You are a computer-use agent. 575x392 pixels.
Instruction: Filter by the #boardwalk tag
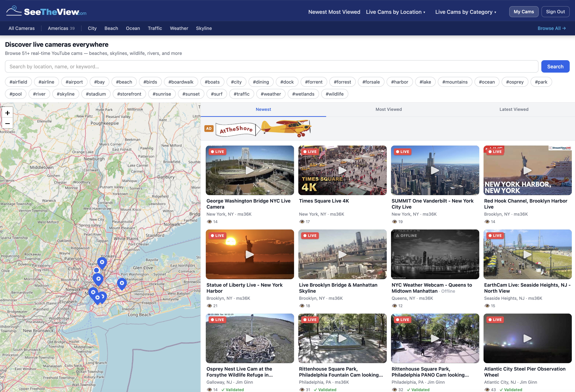(x=181, y=82)
